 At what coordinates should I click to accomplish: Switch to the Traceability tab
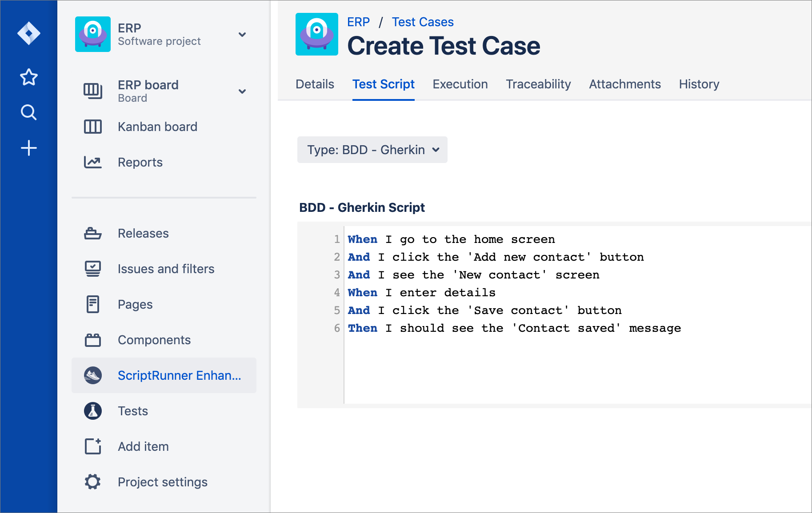(538, 84)
